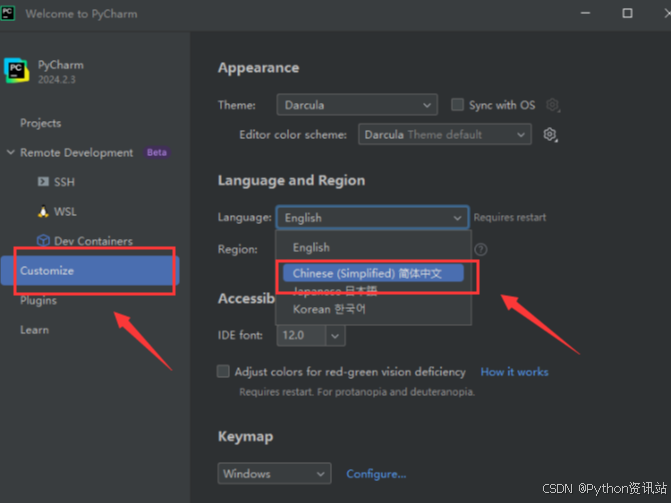
Task: Maximize the Welcome to PyCharm window
Action: pyautogui.click(x=627, y=13)
